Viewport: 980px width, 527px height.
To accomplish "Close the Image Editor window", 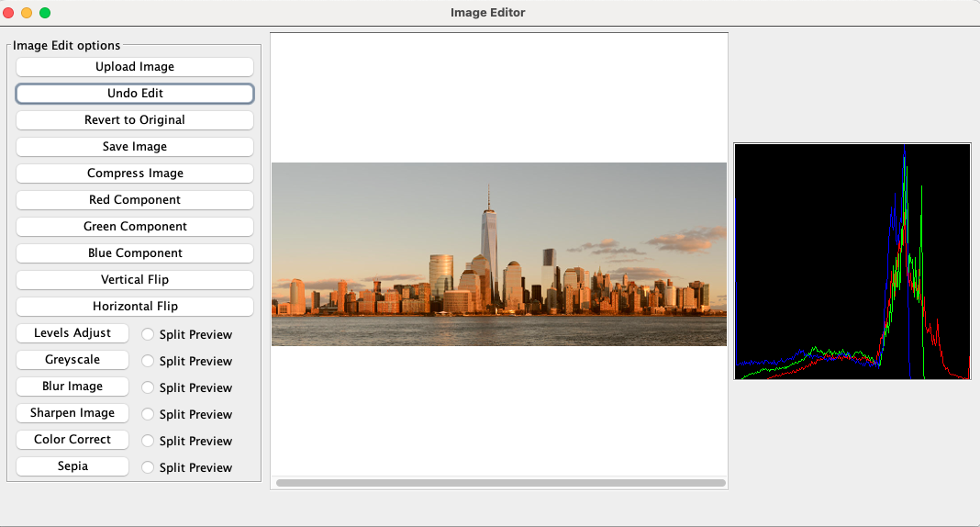I will pyautogui.click(x=8, y=13).
